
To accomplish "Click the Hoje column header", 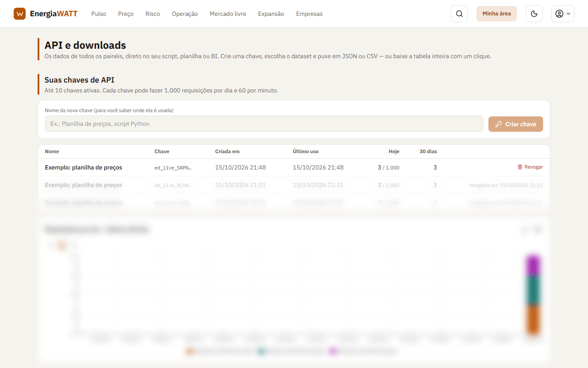I will [x=394, y=151].
